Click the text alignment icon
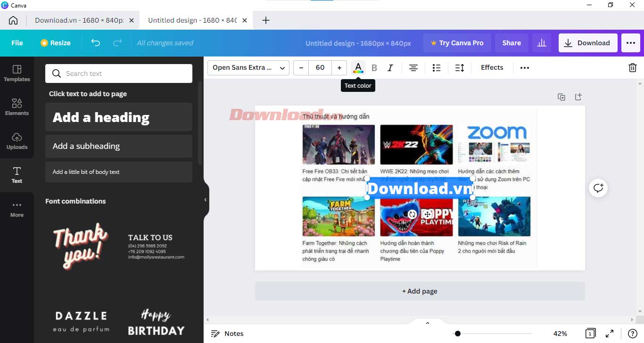644x343 pixels. (413, 68)
